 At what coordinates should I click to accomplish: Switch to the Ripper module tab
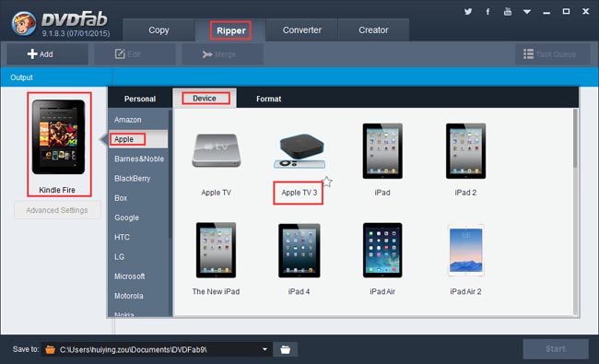point(230,30)
